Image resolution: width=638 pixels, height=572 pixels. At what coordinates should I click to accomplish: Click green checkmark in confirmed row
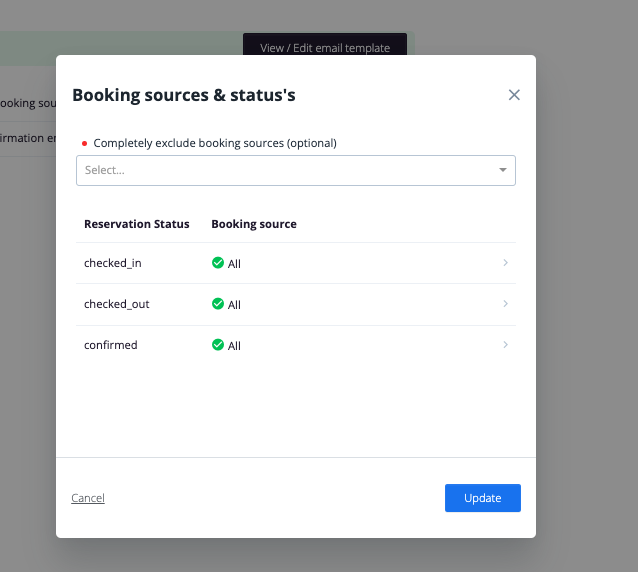pyautogui.click(x=218, y=345)
